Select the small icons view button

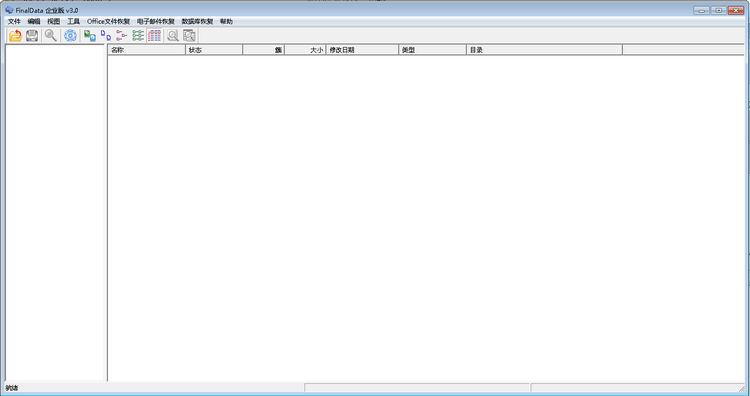[106, 35]
